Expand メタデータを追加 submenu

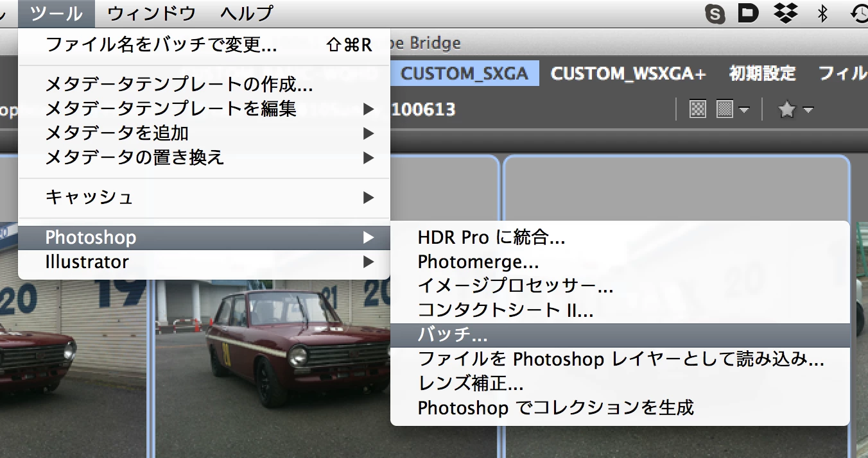(x=204, y=133)
